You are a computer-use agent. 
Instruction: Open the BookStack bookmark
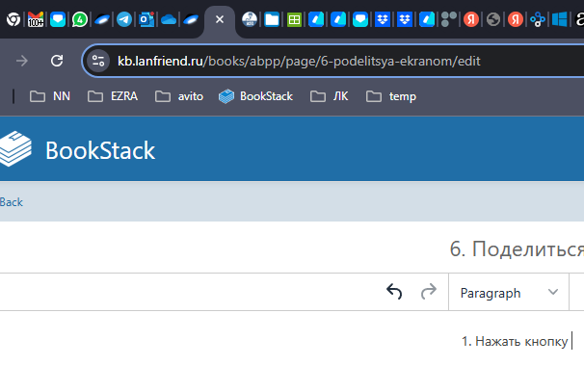[255, 96]
